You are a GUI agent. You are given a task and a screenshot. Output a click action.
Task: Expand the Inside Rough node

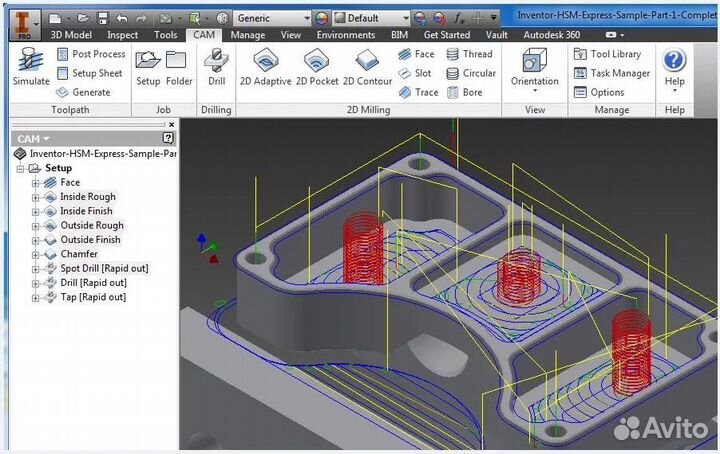coord(35,197)
